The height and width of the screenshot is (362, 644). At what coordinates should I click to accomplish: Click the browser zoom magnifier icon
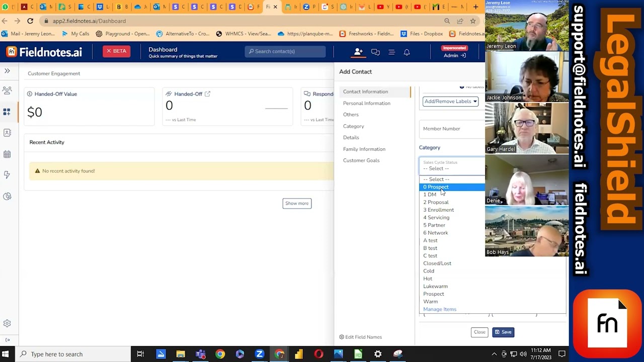point(447,21)
